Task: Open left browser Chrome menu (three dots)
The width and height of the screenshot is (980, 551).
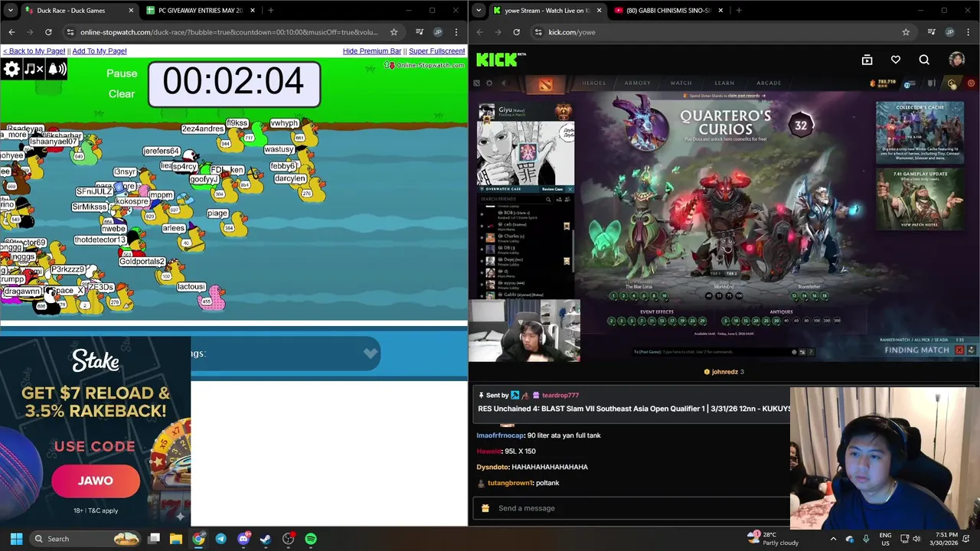Action: pos(456,32)
